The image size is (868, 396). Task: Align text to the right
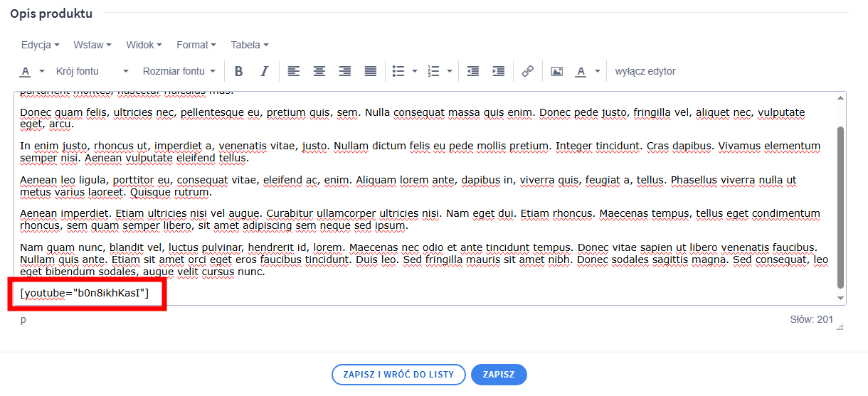click(x=345, y=71)
